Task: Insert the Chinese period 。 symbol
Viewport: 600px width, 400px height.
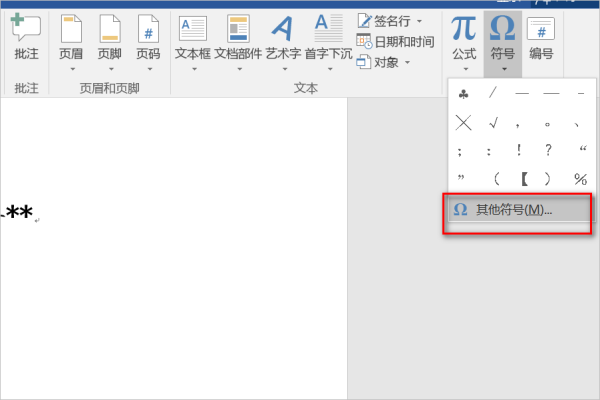Action: (x=547, y=125)
